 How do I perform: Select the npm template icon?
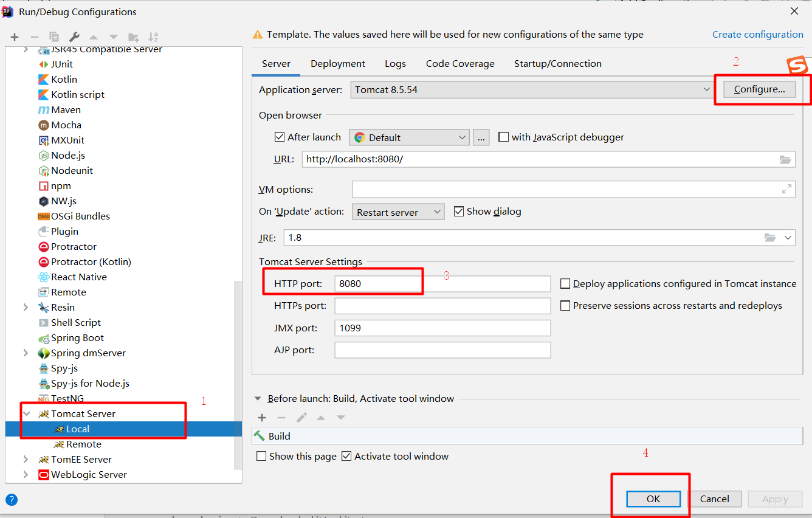[44, 185]
